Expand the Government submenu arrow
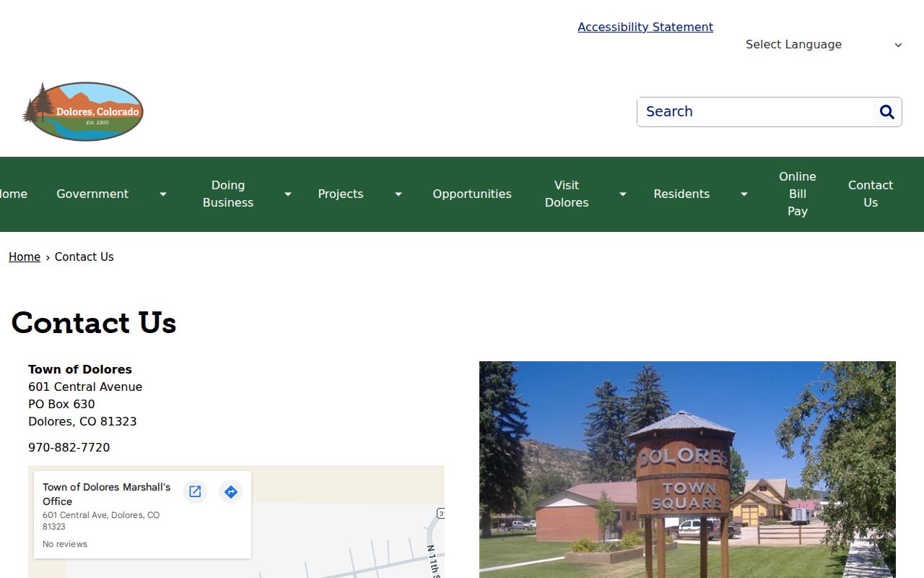The width and height of the screenshot is (924, 578). 163,194
